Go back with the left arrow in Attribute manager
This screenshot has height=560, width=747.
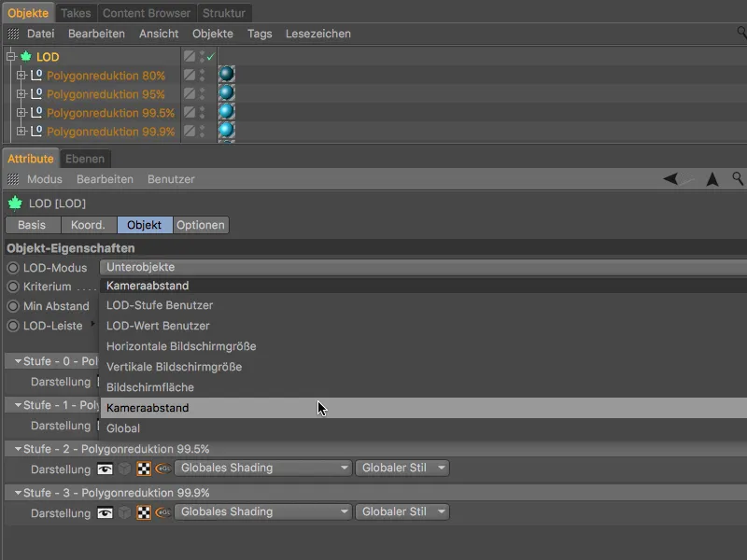point(670,179)
